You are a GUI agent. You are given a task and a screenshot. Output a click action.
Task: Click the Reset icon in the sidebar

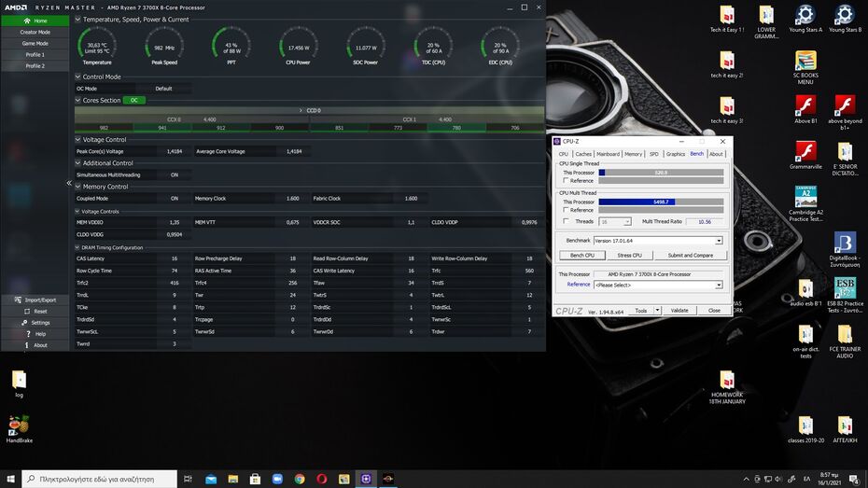pyautogui.click(x=27, y=311)
